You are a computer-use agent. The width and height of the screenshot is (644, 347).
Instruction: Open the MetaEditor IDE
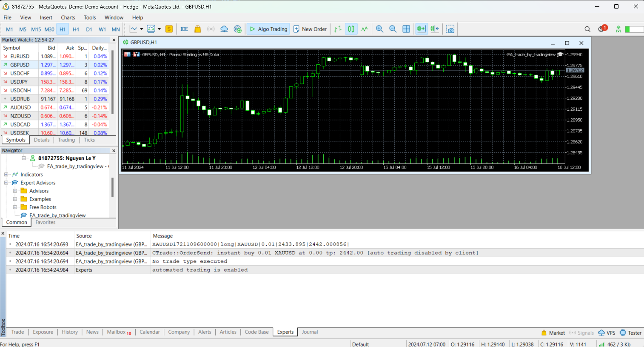tap(184, 29)
